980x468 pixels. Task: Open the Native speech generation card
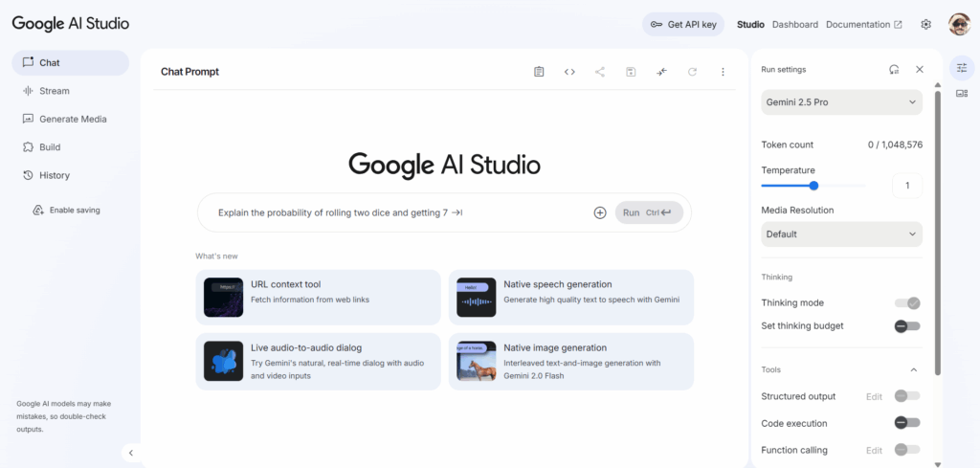[571, 298]
